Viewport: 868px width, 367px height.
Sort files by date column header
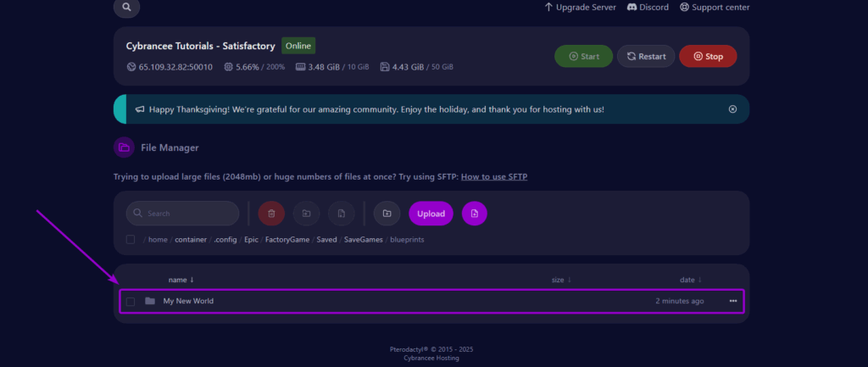tap(691, 280)
